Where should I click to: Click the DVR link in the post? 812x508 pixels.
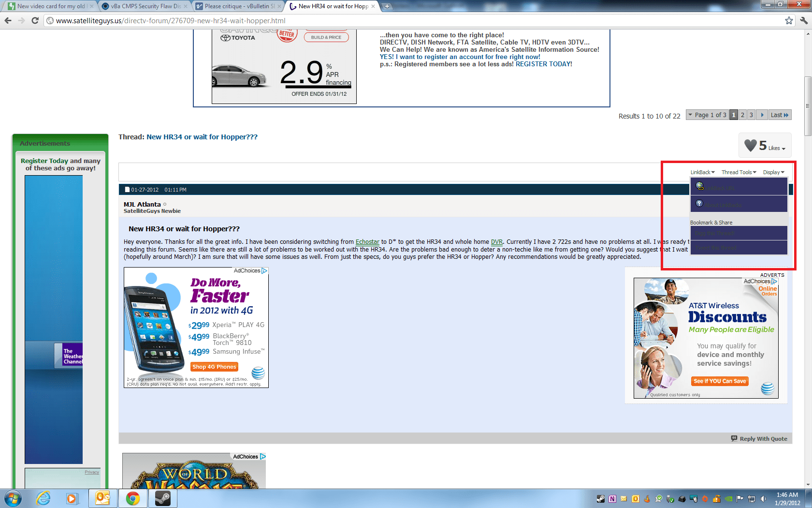497,242
